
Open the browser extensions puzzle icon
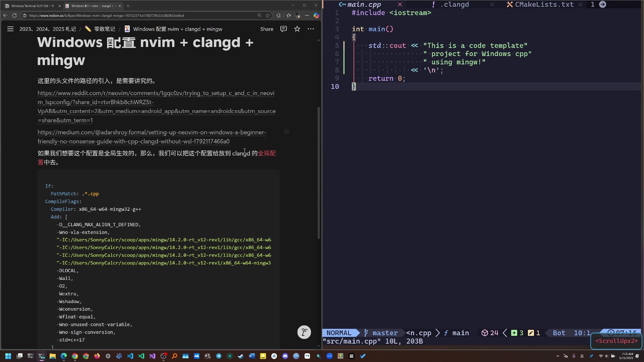[x=278, y=15]
